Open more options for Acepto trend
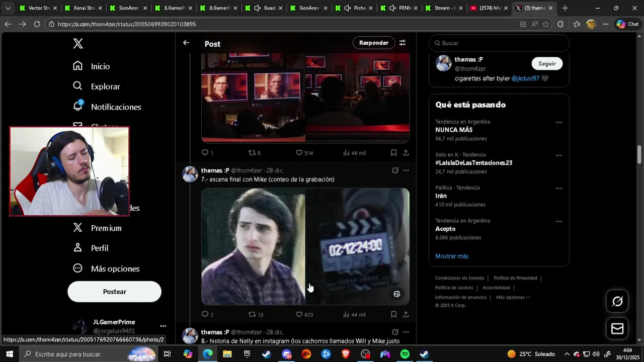The image size is (644, 362). (558, 221)
